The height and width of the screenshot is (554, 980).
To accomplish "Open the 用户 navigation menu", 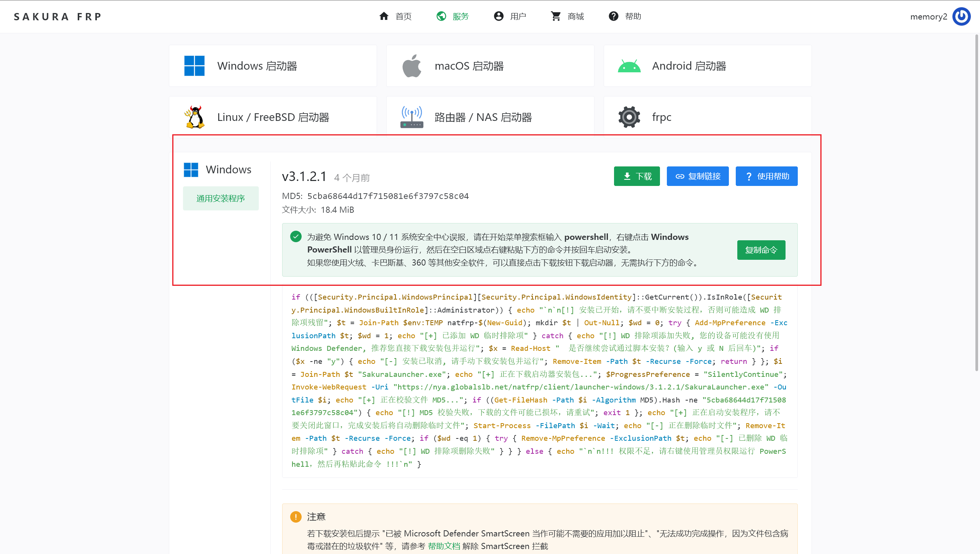I will 510,16.
